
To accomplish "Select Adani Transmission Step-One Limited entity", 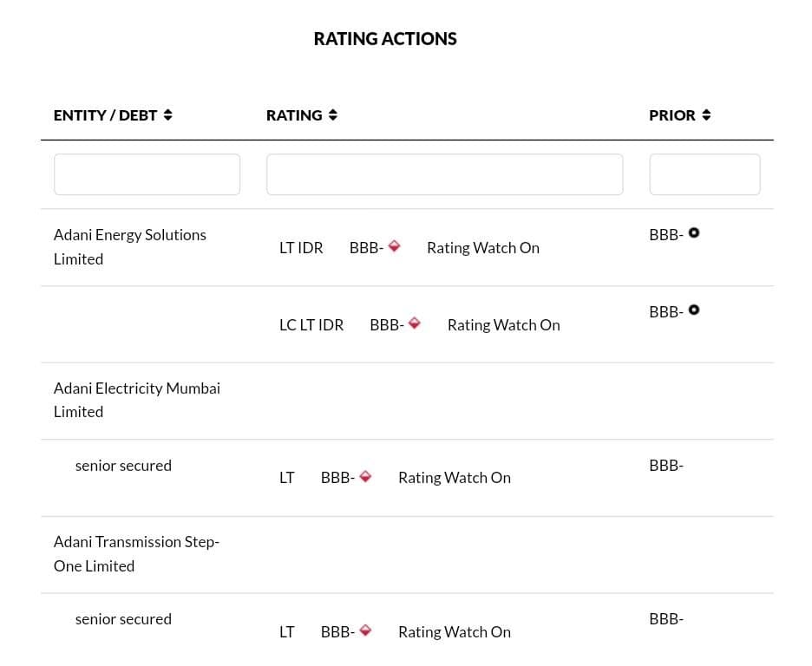I will [137, 554].
